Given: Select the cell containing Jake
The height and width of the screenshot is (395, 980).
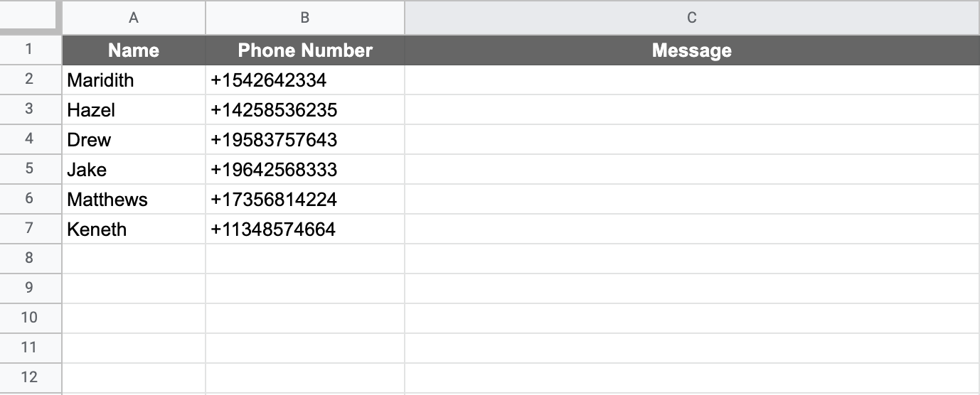Looking at the screenshot, I should click(x=134, y=170).
